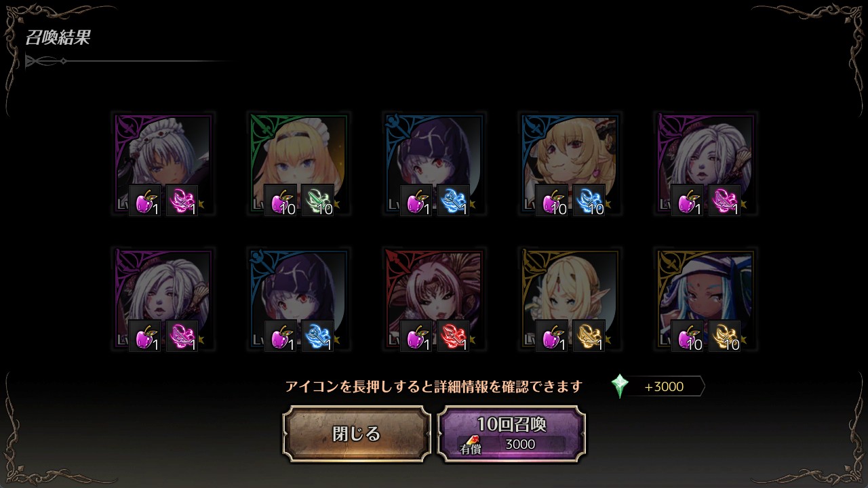The image size is (868, 488).
Task: Select the bottom-row blue-framed hooded character
Action: pyautogui.click(x=298, y=299)
